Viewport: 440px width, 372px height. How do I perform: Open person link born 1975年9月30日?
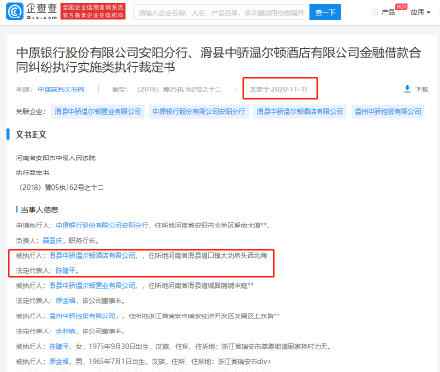click(59, 347)
